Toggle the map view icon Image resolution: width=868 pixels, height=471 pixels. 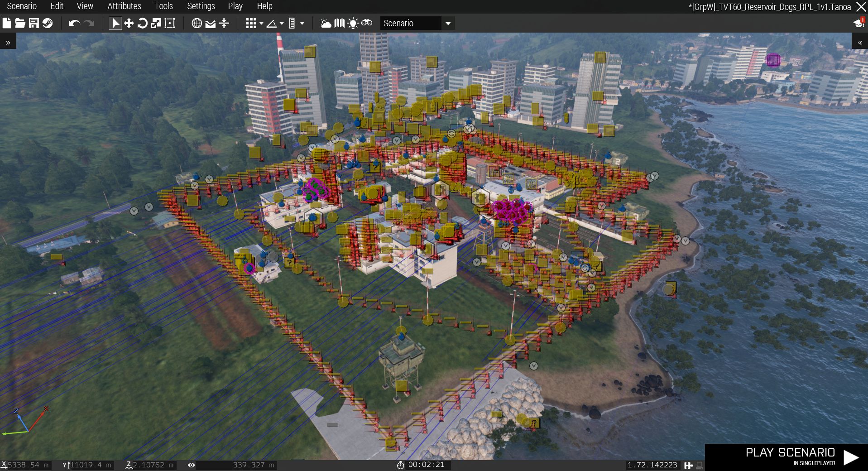339,23
